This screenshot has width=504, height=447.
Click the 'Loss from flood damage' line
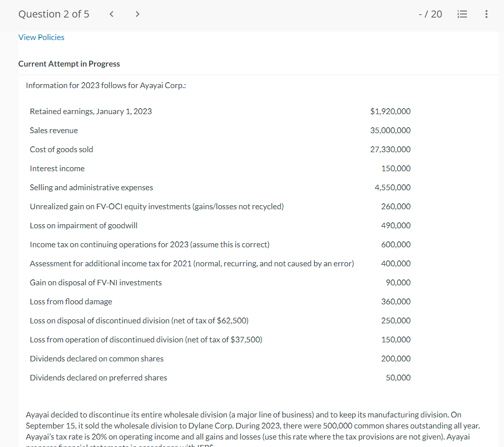(70, 301)
